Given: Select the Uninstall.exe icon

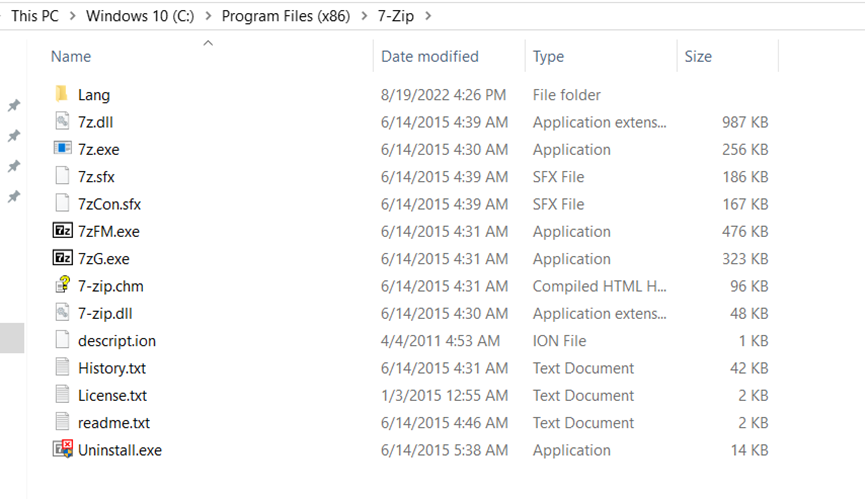Looking at the screenshot, I should click(x=62, y=450).
